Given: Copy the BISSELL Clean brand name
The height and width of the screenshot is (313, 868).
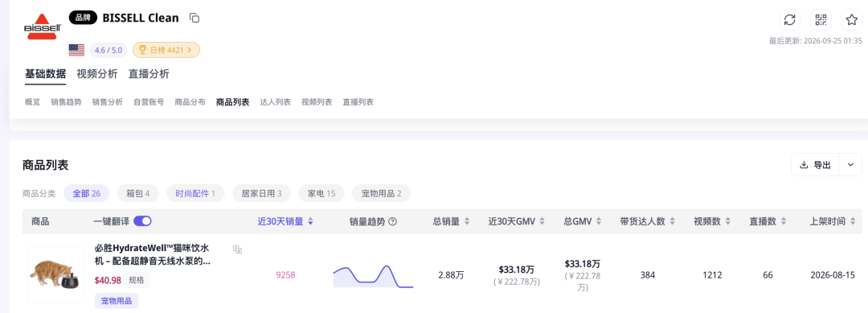Looking at the screenshot, I should pos(194,18).
